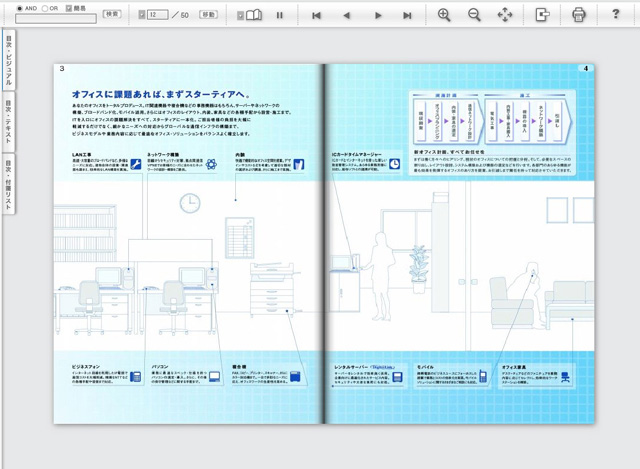The image size is (640, 469).
Task: Click the print icon
Action: click(x=578, y=15)
